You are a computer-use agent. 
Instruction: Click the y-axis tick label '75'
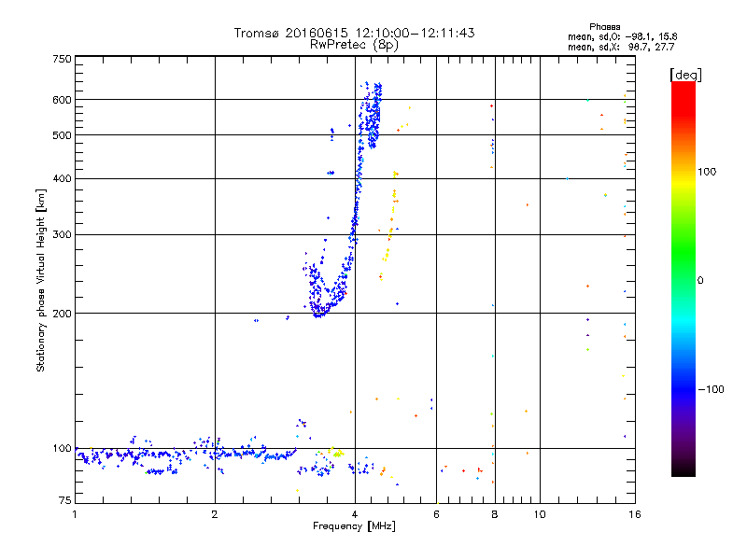pos(65,500)
